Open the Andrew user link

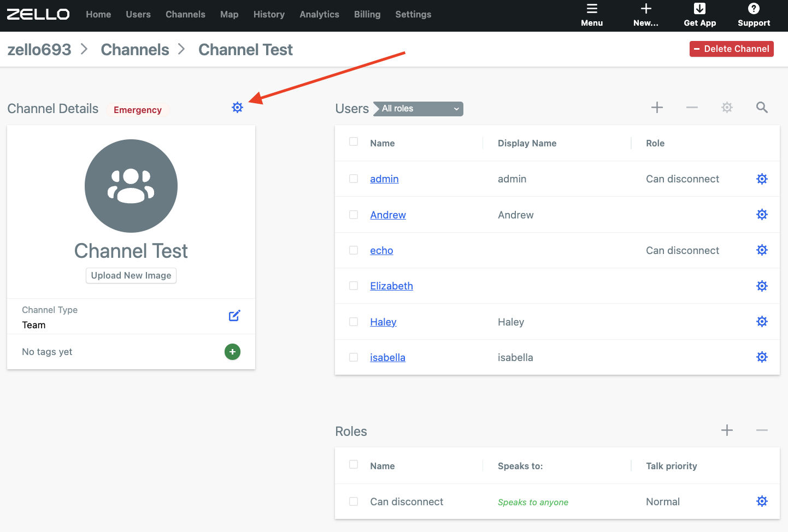388,215
